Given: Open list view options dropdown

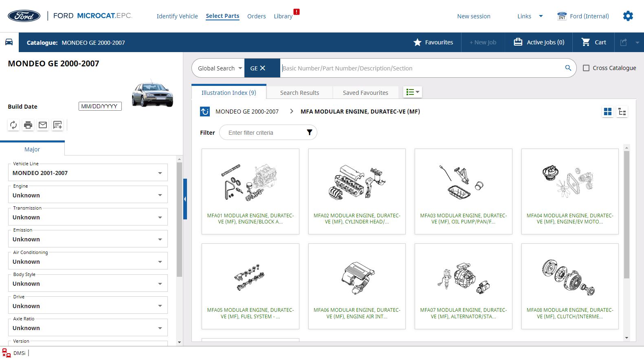Looking at the screenshot, I should tap(412, 92).
